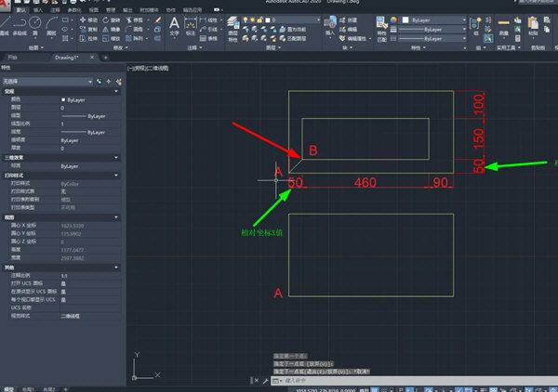Open the View ribbon tab
558x392 pixels.
[94, 10]
